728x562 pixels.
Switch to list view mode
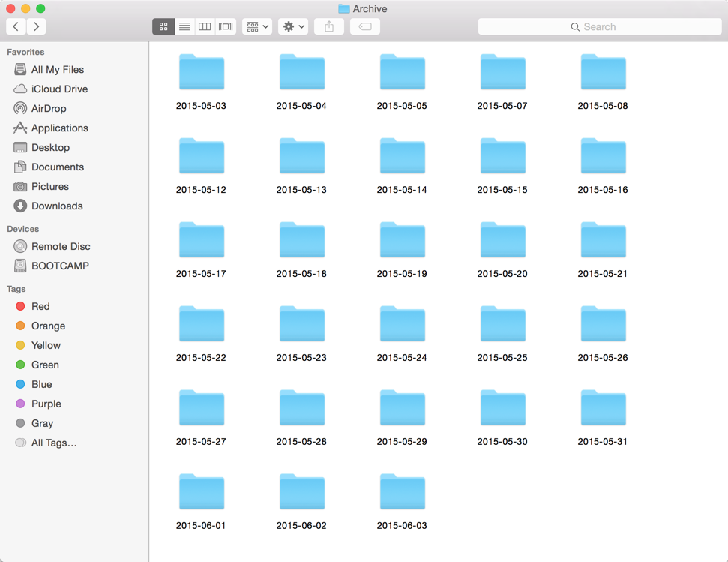pyautogui.click(x=184, y=26)
